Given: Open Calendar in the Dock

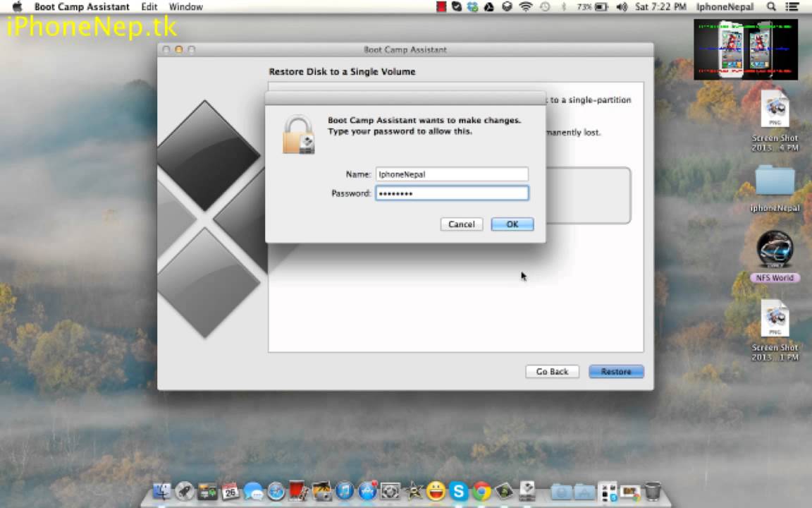Looking at the screenshot, I should [x=230, y=491].
